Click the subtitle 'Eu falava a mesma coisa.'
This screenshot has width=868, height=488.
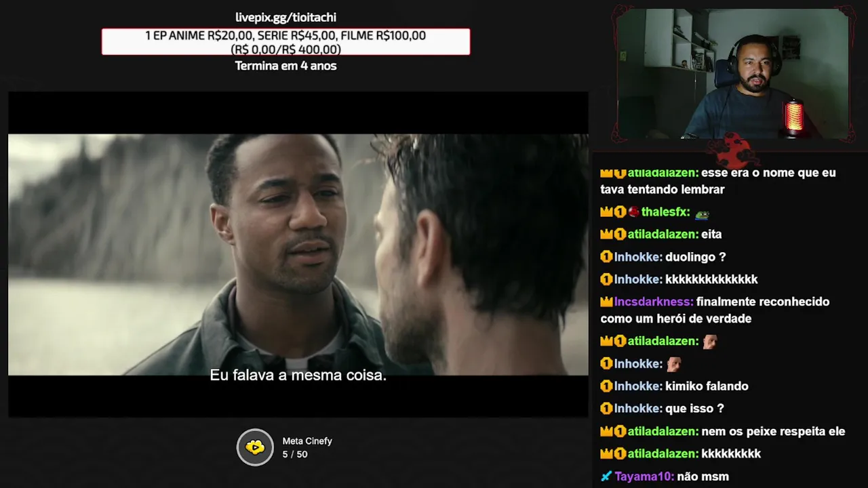coord(298,375)
